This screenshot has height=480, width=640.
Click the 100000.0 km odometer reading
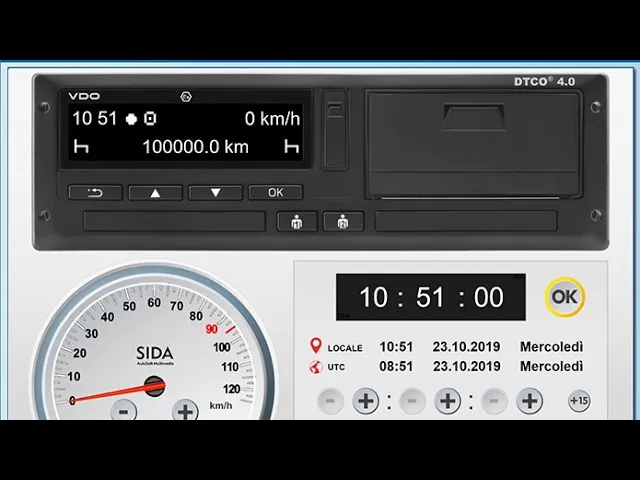[196, 147]
